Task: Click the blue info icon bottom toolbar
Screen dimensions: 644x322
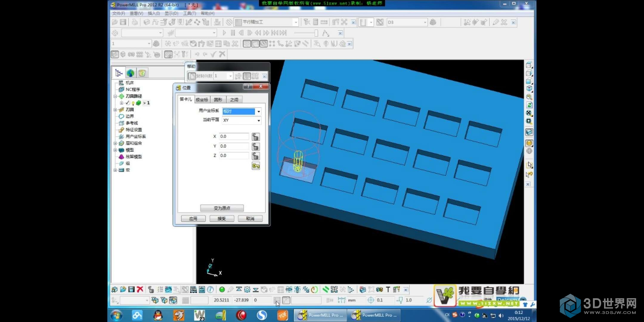Action: tap(210, 290)
